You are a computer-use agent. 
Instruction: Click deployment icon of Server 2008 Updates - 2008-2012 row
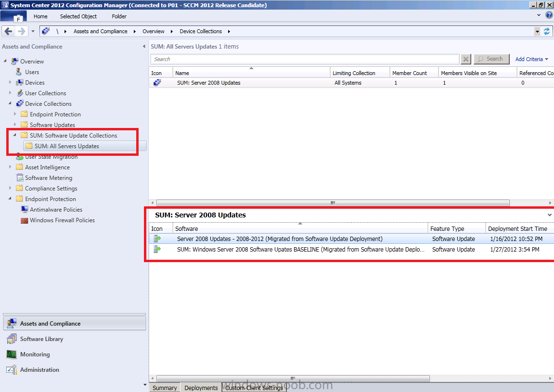157,239
